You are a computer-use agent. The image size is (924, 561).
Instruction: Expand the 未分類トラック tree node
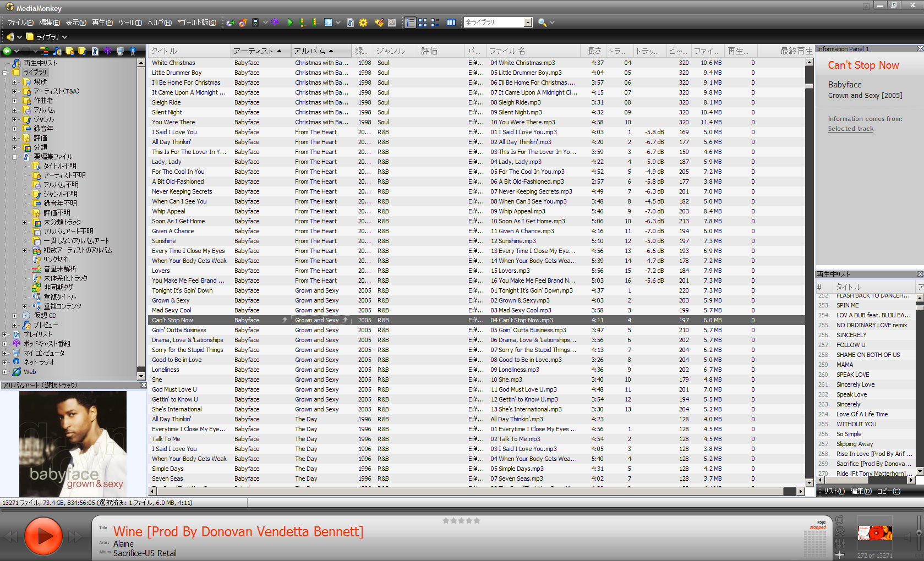click(25, 222)
